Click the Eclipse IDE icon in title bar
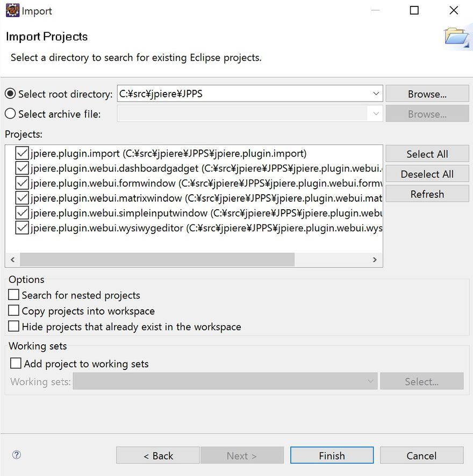Screen dimensions: 473x476 (x=12, y=10)
